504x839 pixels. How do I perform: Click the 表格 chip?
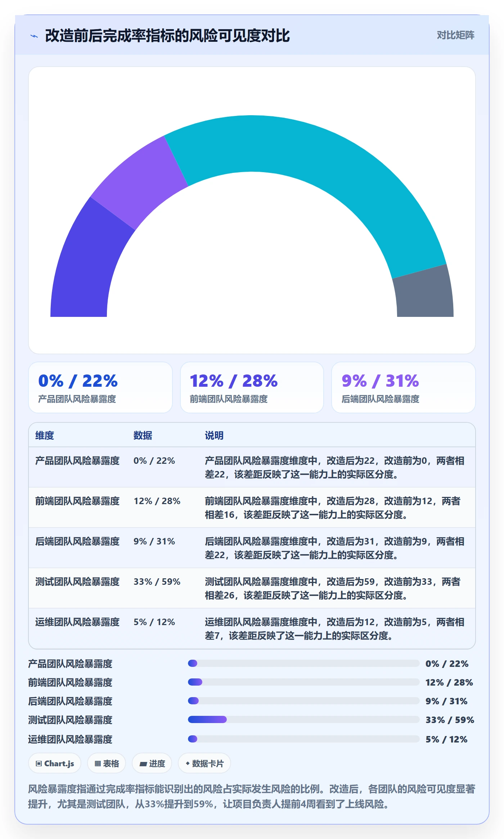[x=107, y=763]
